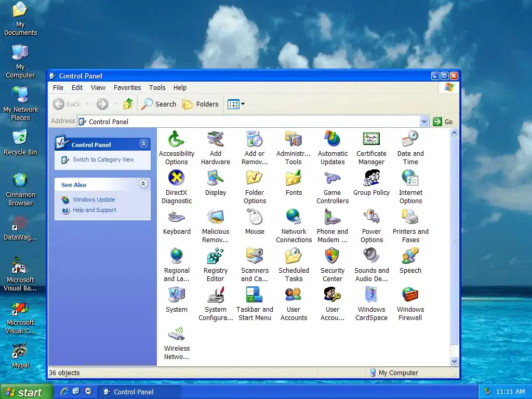Click the Up folder toolbar button
This screenshot has width=532, height=399.
point(128,104)
